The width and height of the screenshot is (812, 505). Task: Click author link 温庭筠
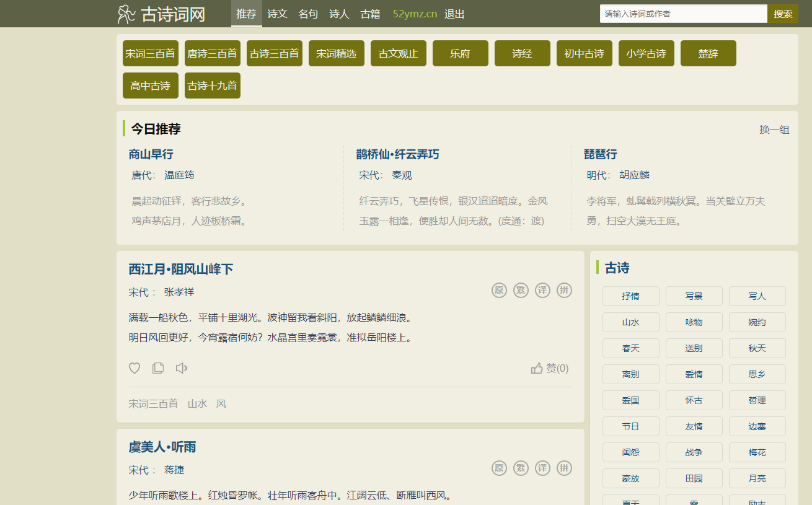[179, 175]
